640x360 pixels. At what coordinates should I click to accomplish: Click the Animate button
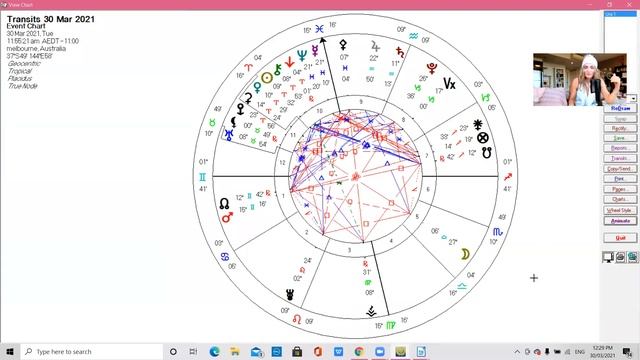[x=620, y=221]
